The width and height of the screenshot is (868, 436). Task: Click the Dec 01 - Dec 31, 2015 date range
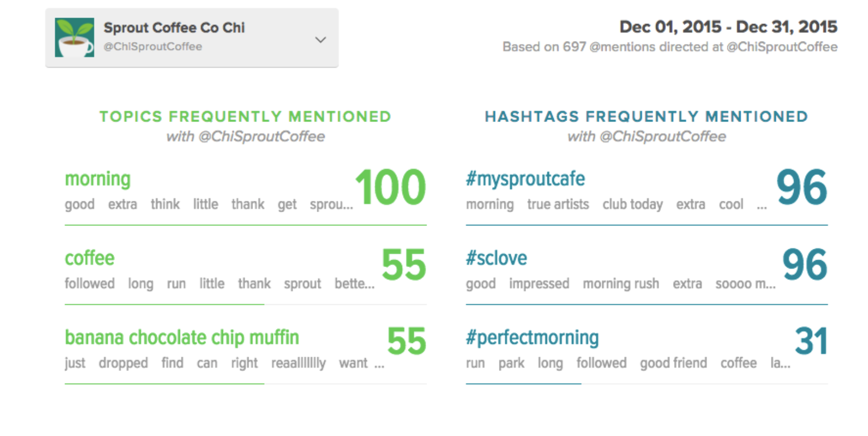point(728,27)
